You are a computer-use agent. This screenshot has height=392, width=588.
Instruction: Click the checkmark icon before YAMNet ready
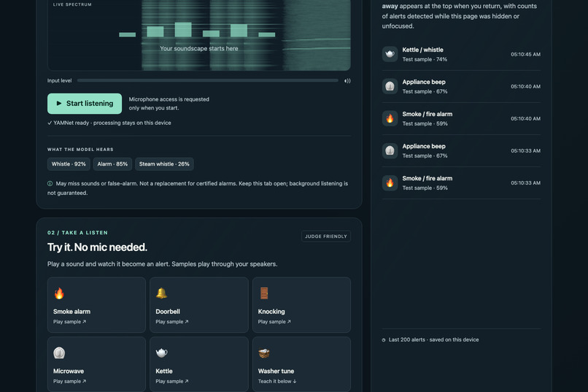50,123
